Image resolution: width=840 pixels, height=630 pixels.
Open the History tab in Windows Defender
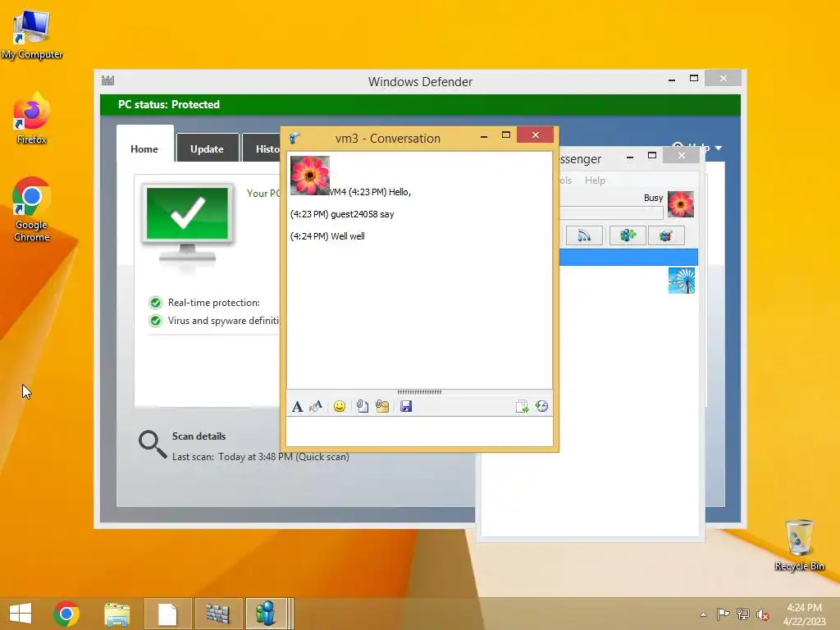coord(262,149)
